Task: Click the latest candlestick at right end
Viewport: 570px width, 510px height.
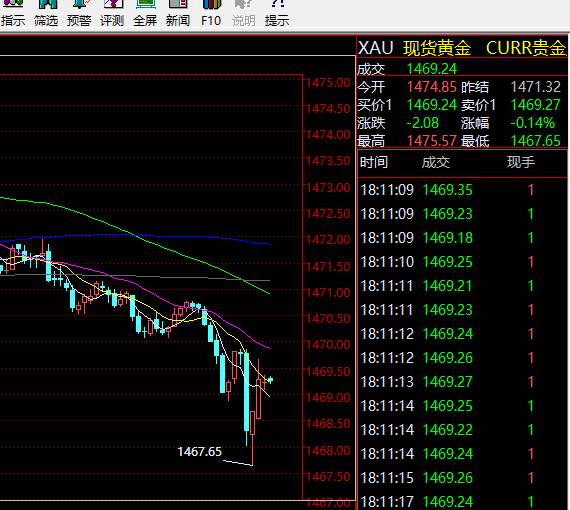Action: tap(270, 380)
